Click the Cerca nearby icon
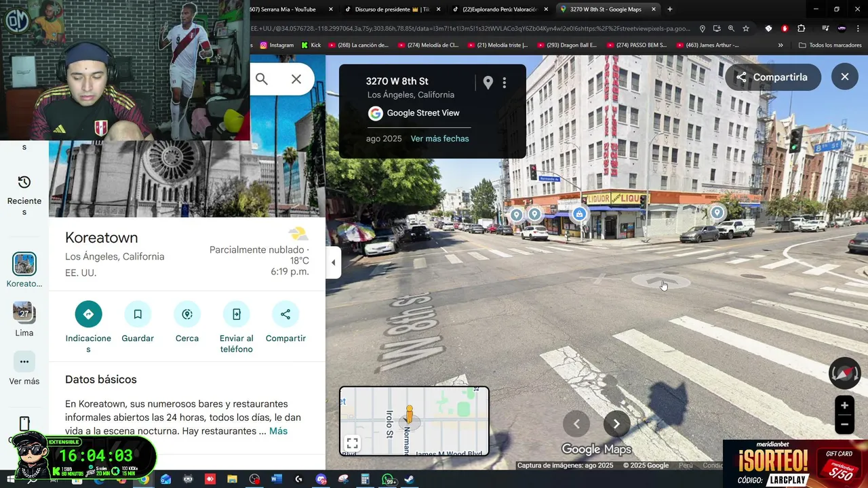Image resolution: width=868 pixels, height=488 pixels. click(x=187, y=314)
